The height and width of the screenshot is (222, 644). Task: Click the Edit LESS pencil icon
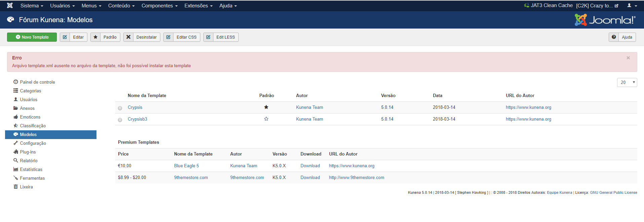[208, 37]
